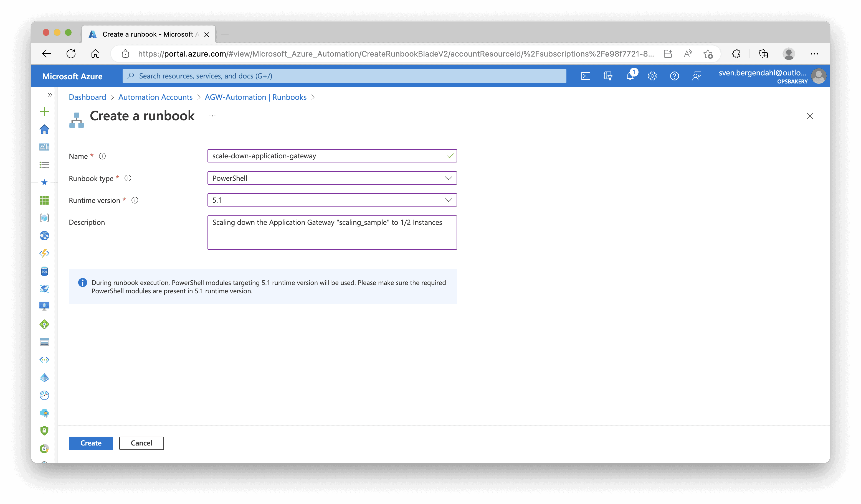
Task: Open Directories and subscriptions filter icon
Action: coord(608,76)
